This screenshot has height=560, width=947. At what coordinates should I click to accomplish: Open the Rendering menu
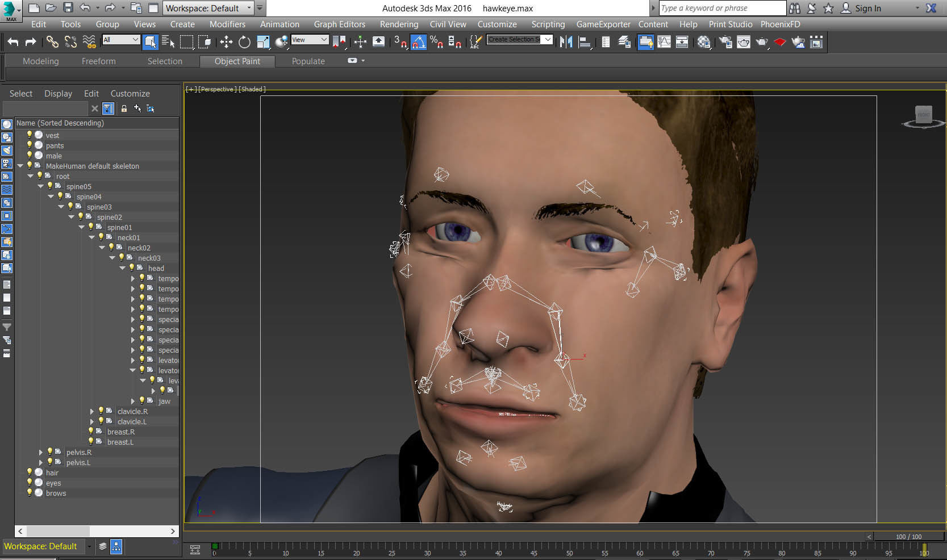coord(399,24)
